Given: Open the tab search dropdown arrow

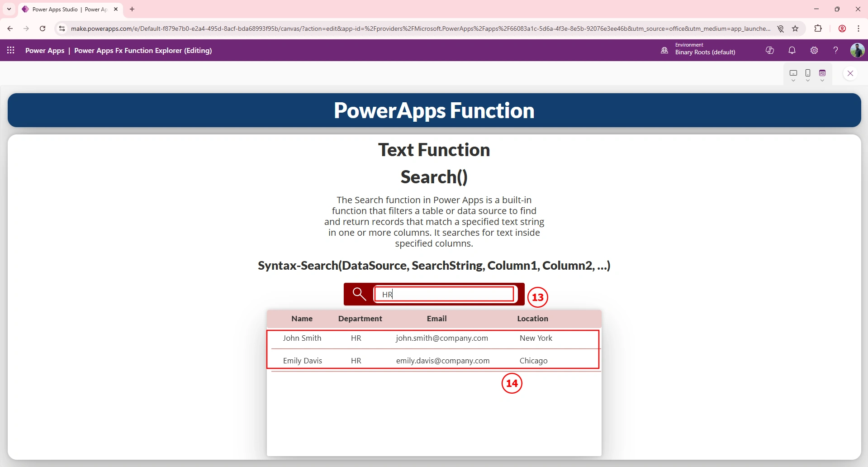Looking at the screenshot, I should coord(9,9).
